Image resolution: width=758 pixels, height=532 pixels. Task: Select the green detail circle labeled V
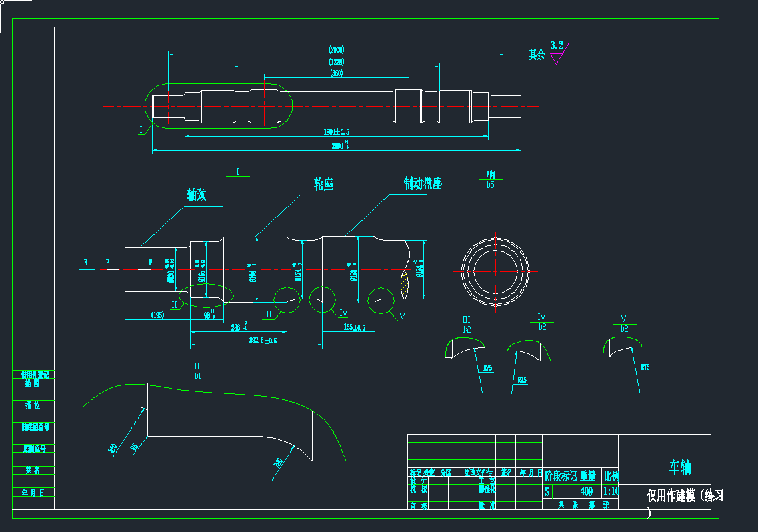tap(381, 299)
